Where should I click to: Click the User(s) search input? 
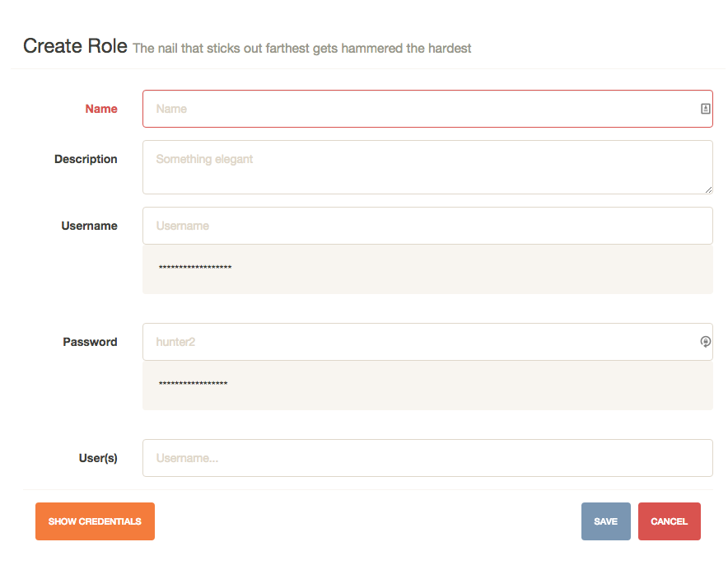[427, 458]
